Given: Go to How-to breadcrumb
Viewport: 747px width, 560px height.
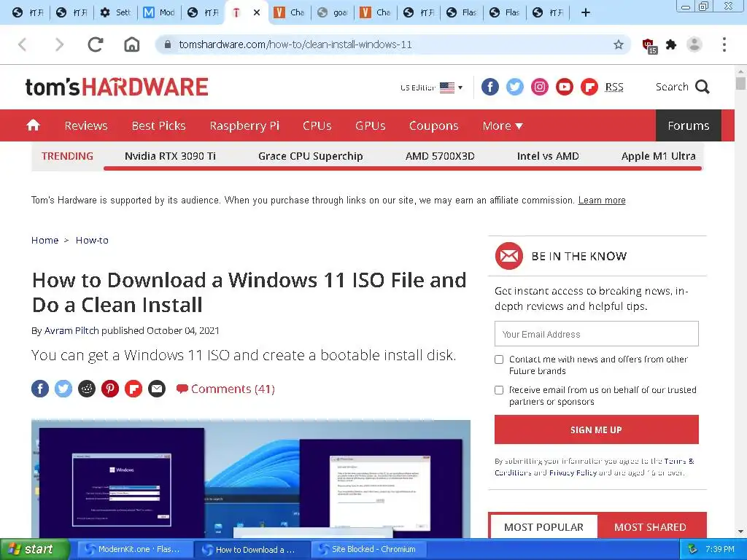Looking at the screenshot, I should (x=92, y=241).
